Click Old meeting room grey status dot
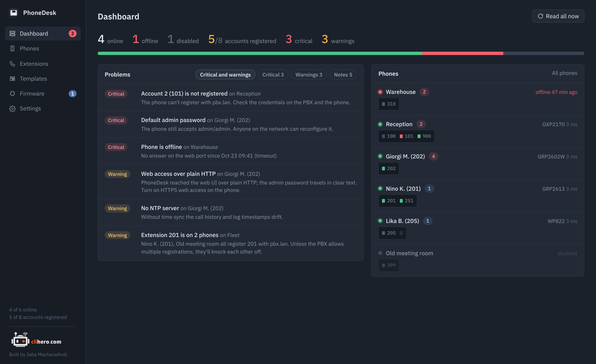Screen dimensions: 596x364 pyautogui.click(x=380, y=253)
